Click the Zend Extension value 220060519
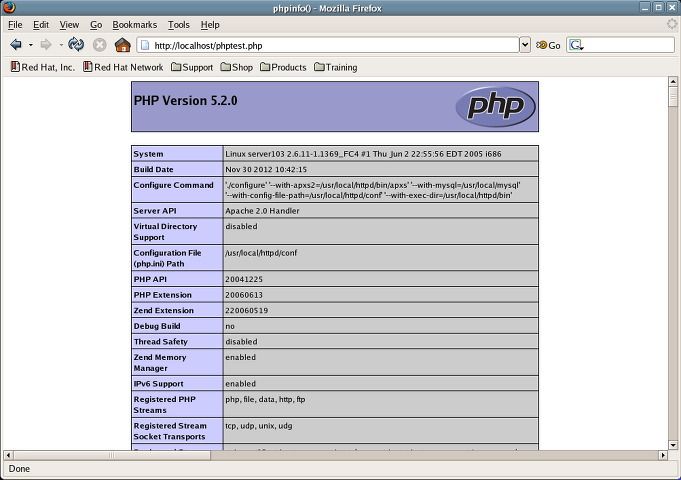681x480 pixels. (246, 311)
